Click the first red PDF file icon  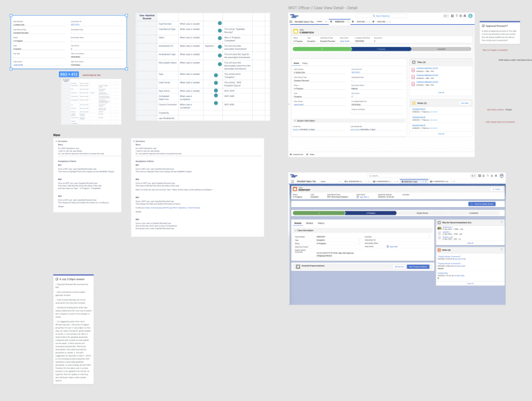click(x=414, y=70)
